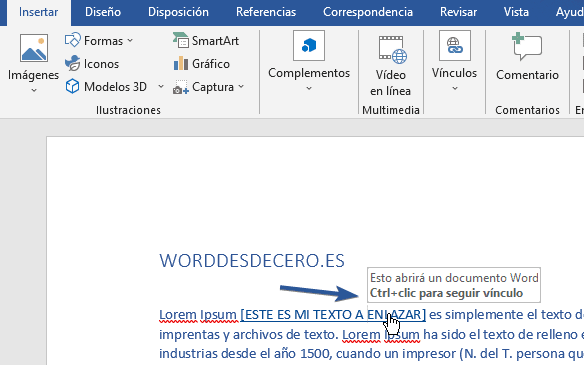This screenshot has width=584, height=365.
Task: Click the WORDDESDECERO.ES heading
Action: (252, 260)
